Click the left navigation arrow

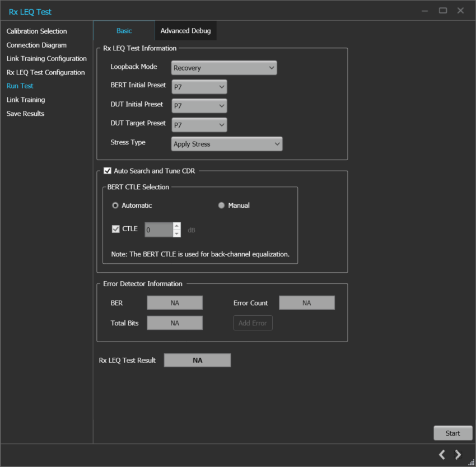[442, 455]
